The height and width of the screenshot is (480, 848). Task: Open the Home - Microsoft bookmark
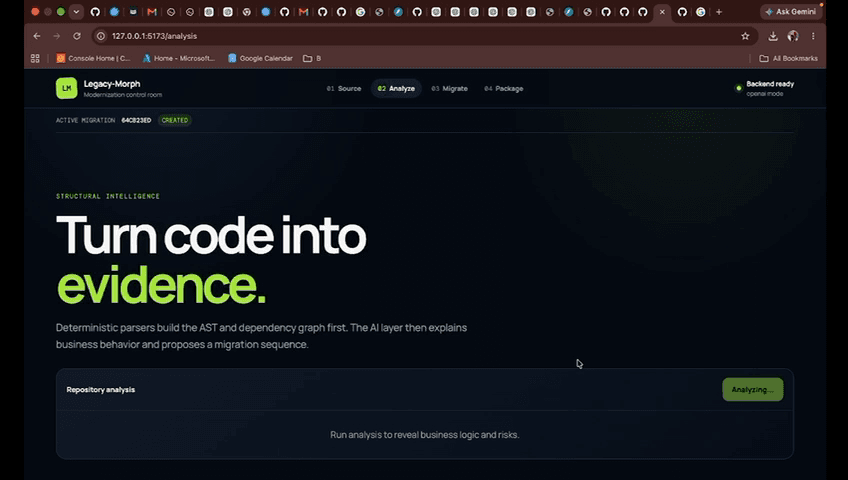[178, 58]
